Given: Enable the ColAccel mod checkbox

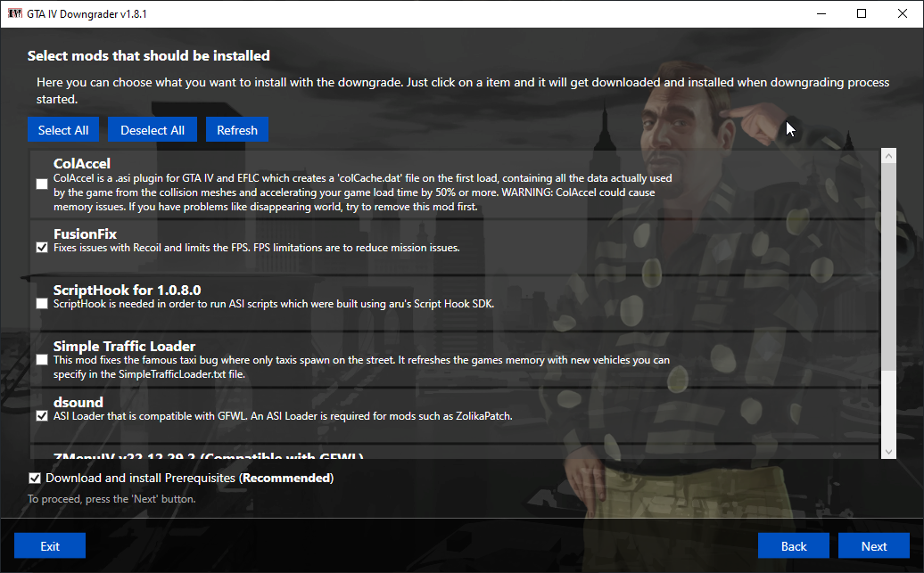Looking at the screenshot, I should point(42,184).
